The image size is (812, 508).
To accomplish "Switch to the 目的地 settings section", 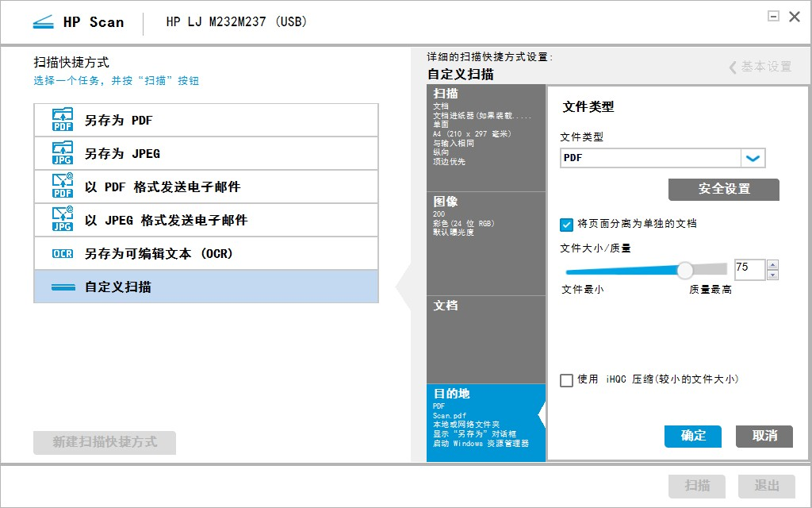I will [x=486, y=422].
